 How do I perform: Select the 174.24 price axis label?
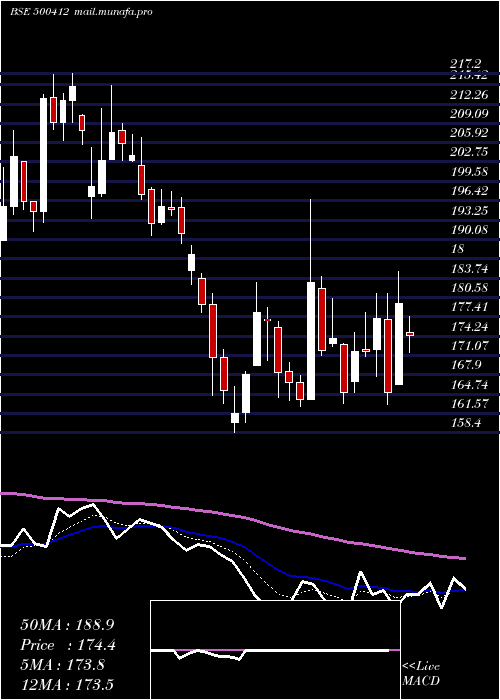tap(469, 326)
